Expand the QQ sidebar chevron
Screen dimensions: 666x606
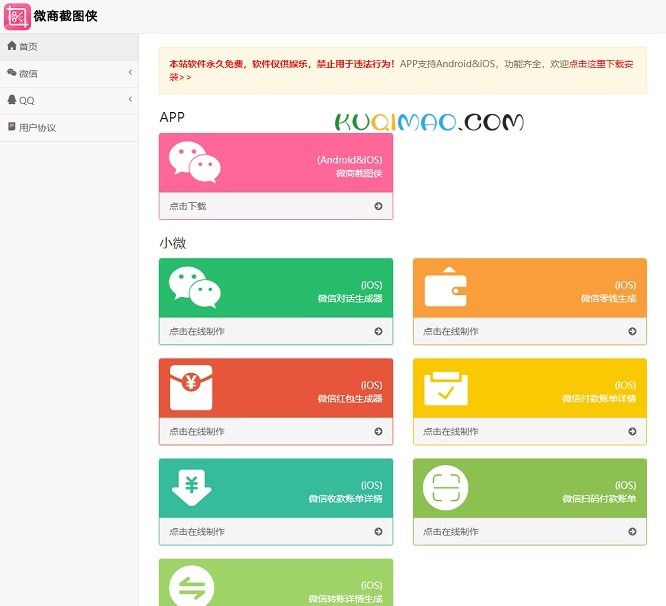coord(130,99)
